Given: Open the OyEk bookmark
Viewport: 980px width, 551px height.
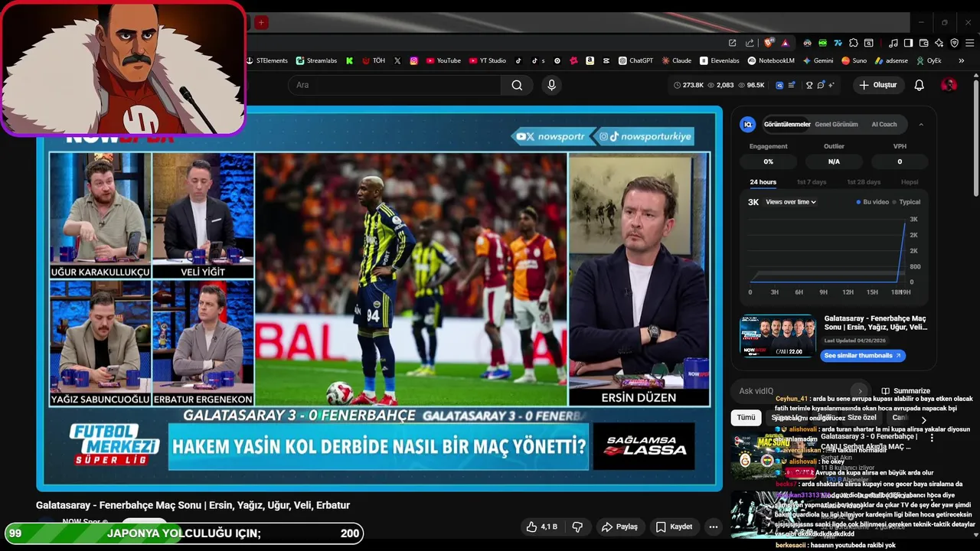Looking at the screenshot, I should coord(929,60).
